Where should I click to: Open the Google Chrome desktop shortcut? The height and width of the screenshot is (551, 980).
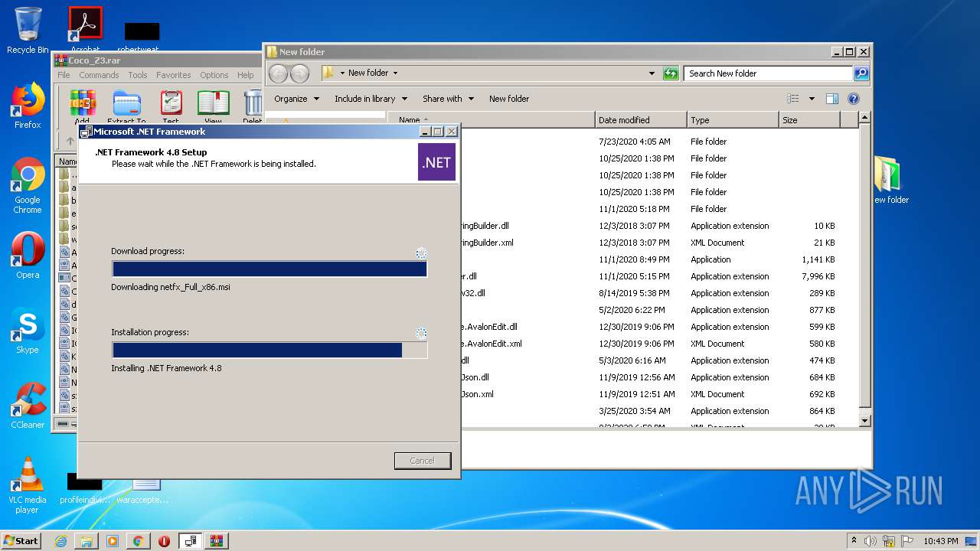click(x=28, y=186)
